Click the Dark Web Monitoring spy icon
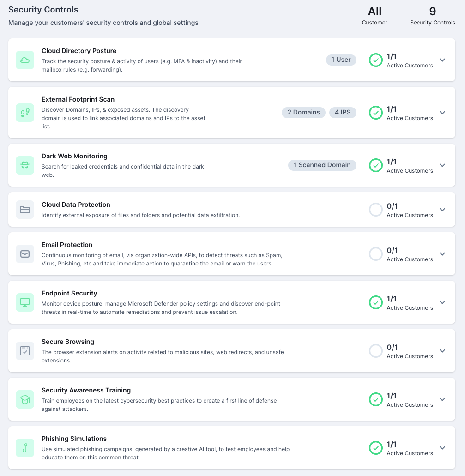The image size is (465, 476). 25,165
